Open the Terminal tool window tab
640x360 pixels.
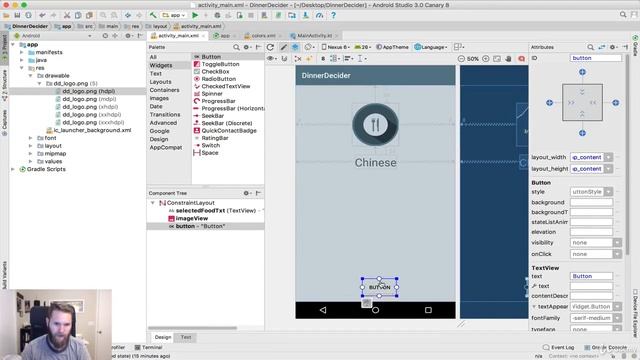pos(149,347)
